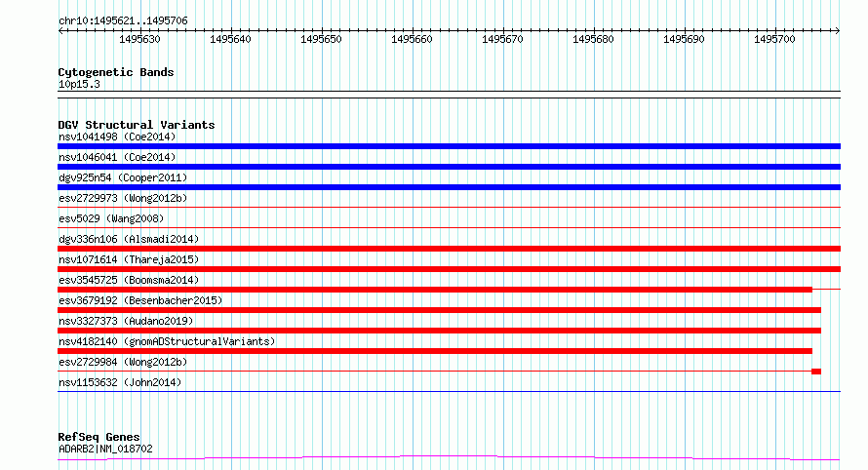Open variant nsv1071614 (Thareja2015) label
Screen dimensions: 868x470
click(x=129, y=259)
